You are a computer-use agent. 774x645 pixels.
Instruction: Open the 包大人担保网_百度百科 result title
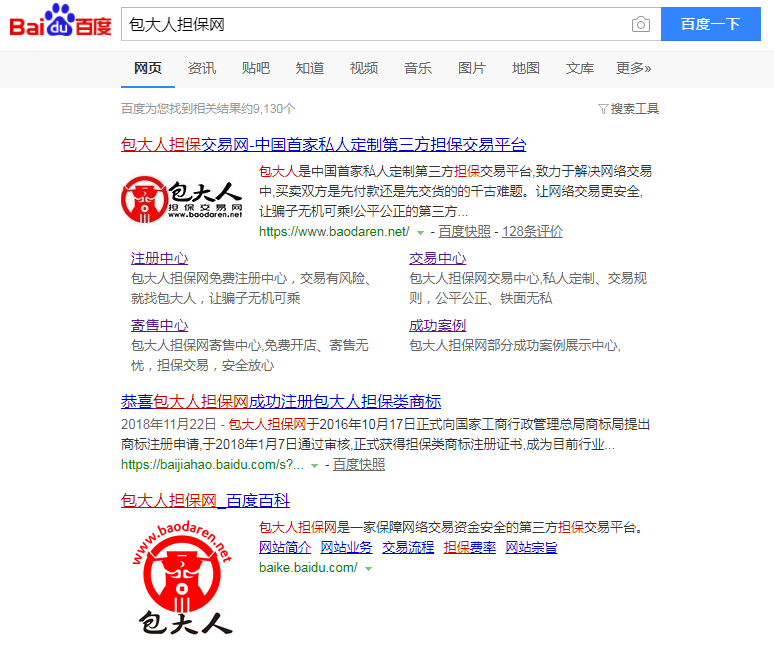205,500
